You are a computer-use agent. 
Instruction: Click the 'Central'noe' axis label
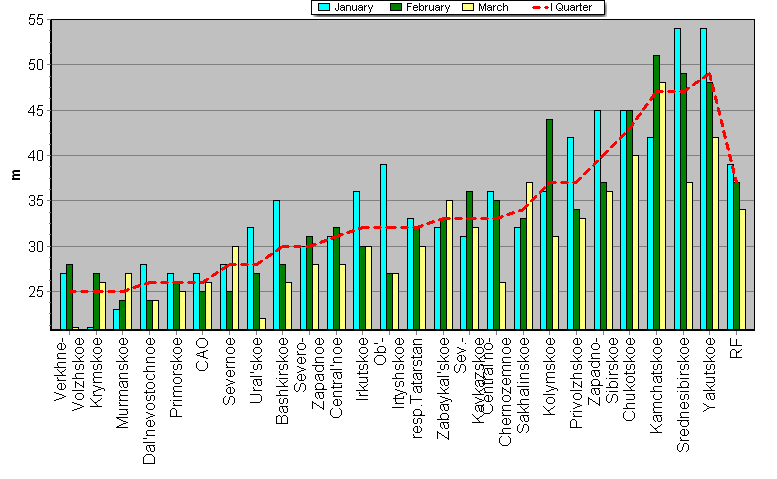coord(335,377)
